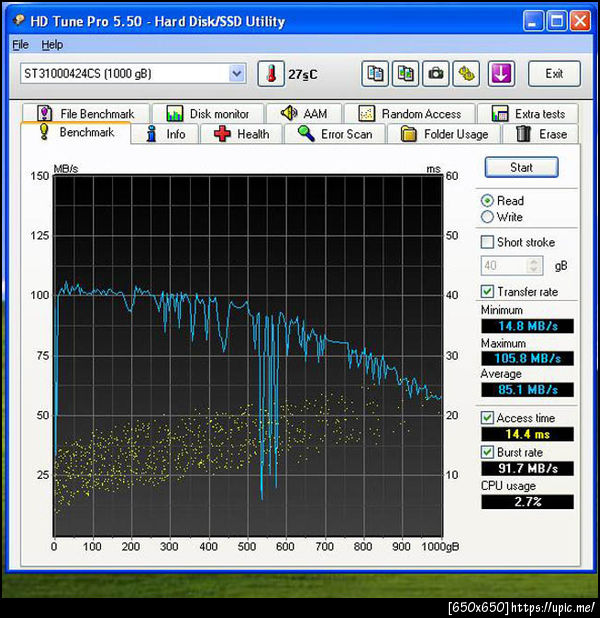Click the purple download arrow icon
This screenshot has height=618, width=600.
click(x=501, y=74)
